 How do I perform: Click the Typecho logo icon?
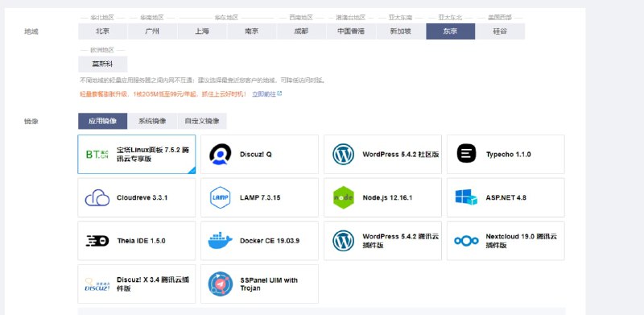[x=466, y=154]
